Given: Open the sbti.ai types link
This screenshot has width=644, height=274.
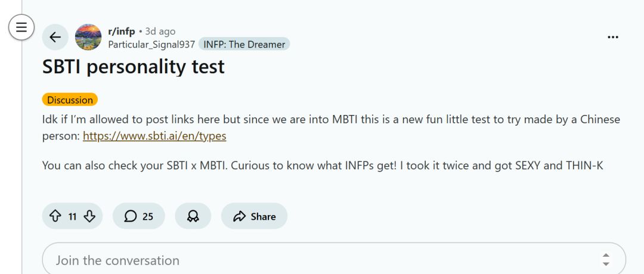Looking at the screenshot, I should (x=154, y=136).
